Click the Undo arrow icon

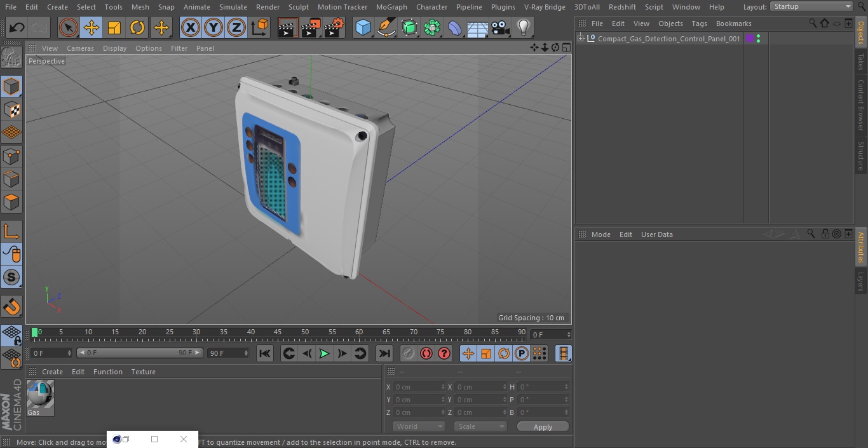(17, 27)
